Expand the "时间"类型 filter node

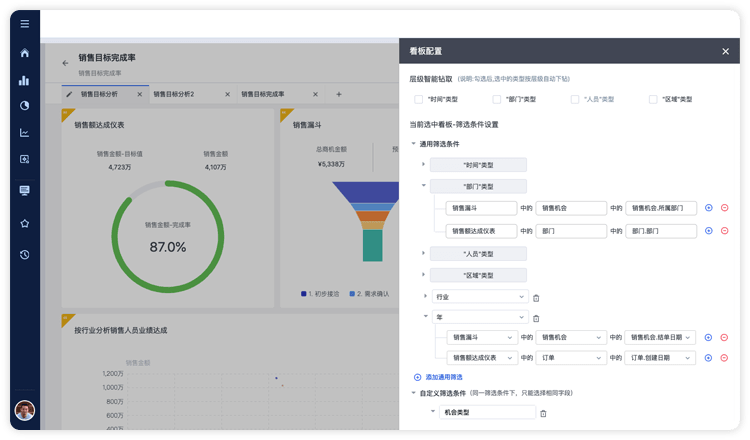pyautogui.click(x=423, y=164)
